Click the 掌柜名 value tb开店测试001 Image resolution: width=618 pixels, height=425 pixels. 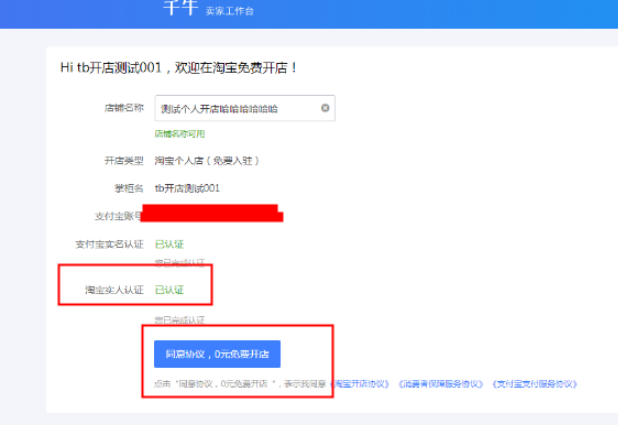click(187, 188)
